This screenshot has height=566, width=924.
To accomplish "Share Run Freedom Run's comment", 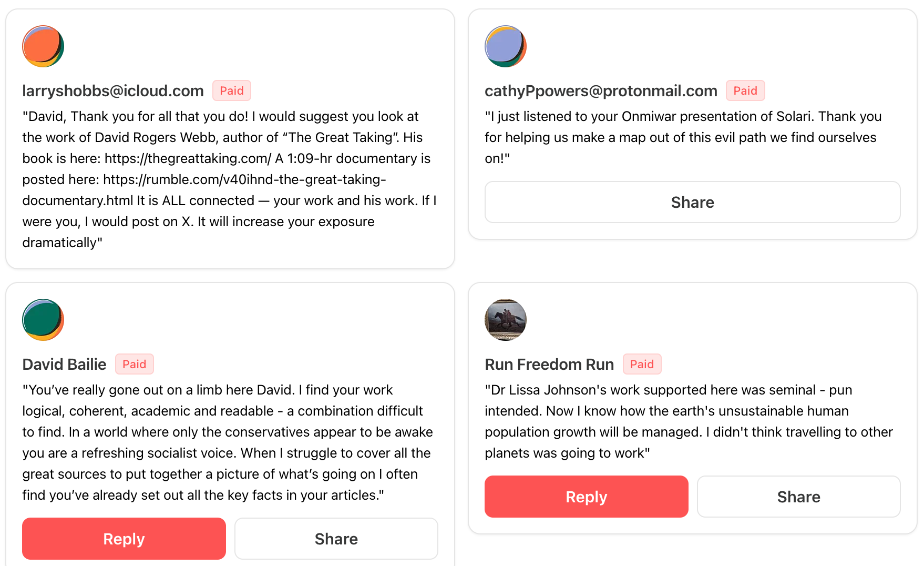I will point(798,497).
